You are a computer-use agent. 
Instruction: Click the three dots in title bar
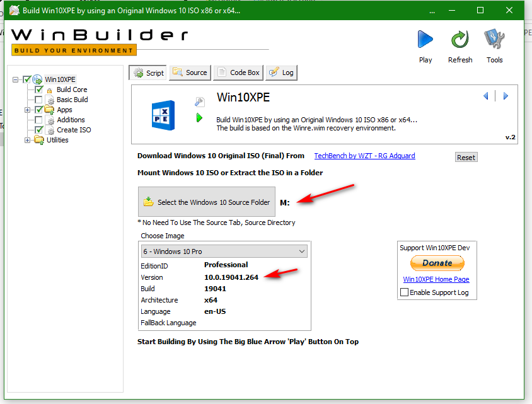(432, 12)
